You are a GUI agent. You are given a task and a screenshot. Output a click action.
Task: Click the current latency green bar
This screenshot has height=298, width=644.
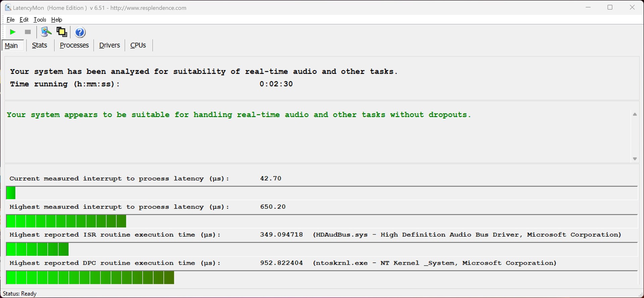(x=11, y=193)
